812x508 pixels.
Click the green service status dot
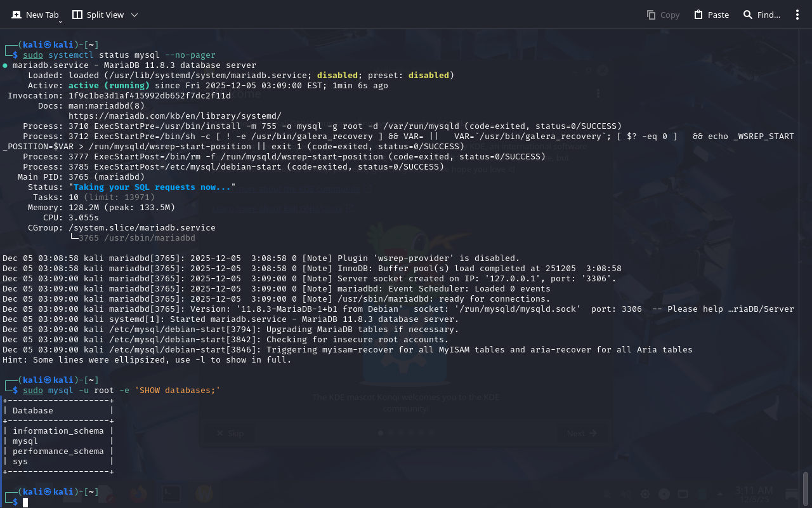(x=5, y=65)
